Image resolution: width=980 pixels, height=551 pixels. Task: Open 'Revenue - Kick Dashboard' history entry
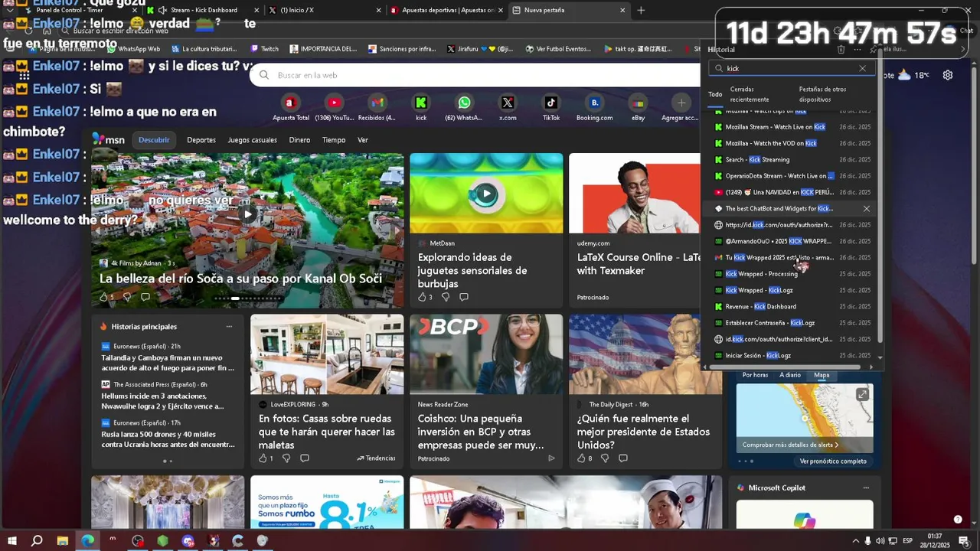pos(792,307)
